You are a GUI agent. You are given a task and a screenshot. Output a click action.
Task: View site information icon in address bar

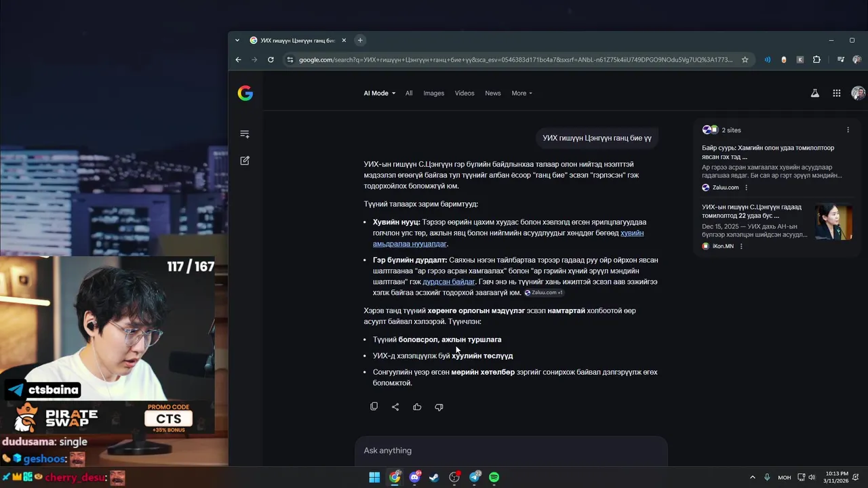click(x=290, y=60)
